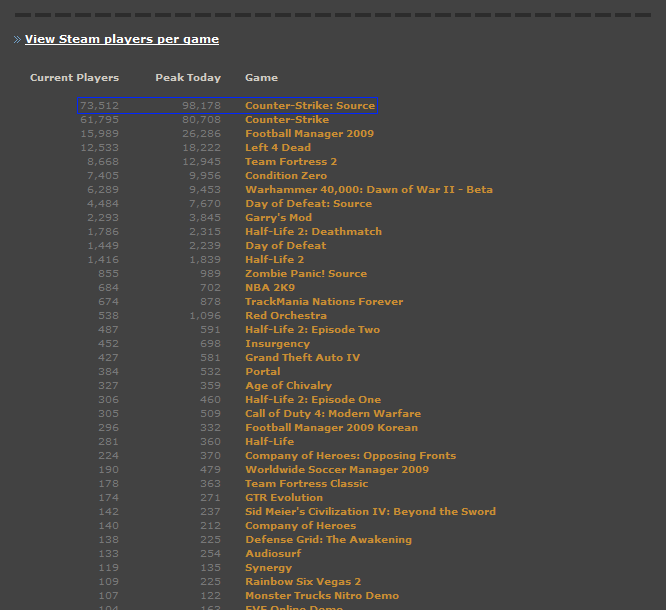Click the original Half-Life link
The image size is (666, 610).
[270, 442]
